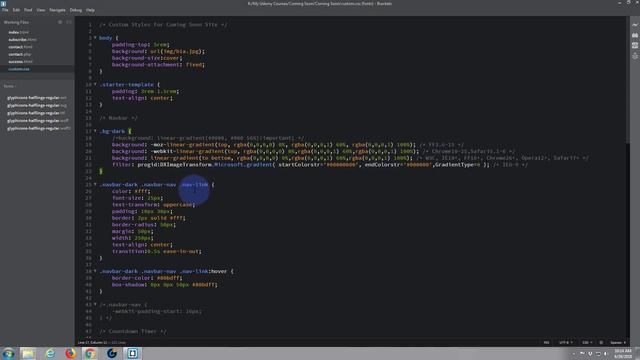Open the File menu
Viewport: 640px width, 360px height.
coord(5,10)
